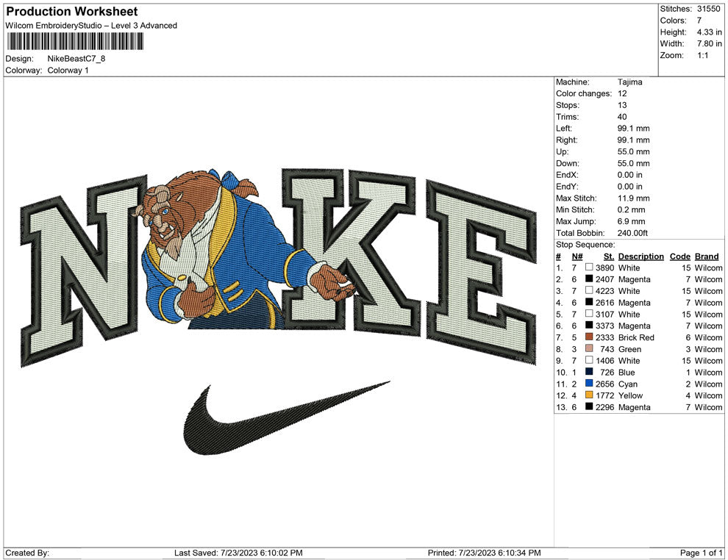Click the N# column header
This screenshot has width=728, height=560.
(577, 256)
